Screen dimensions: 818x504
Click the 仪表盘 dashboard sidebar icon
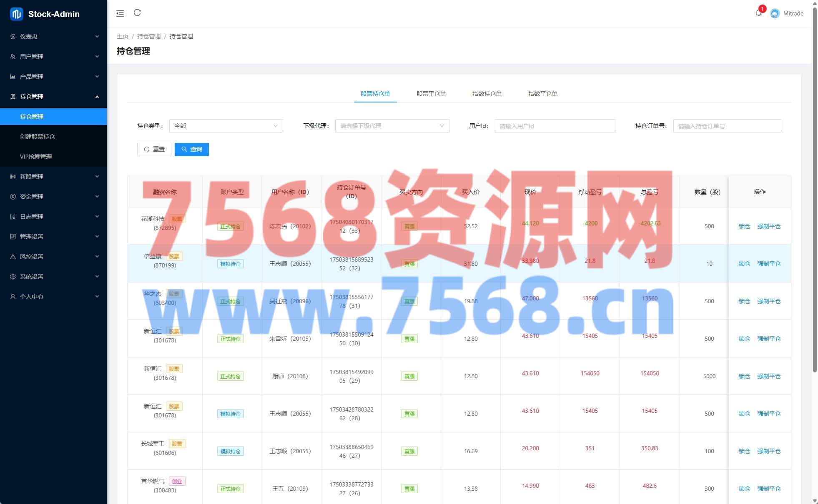pyautogui.click(x=13, y=37)
